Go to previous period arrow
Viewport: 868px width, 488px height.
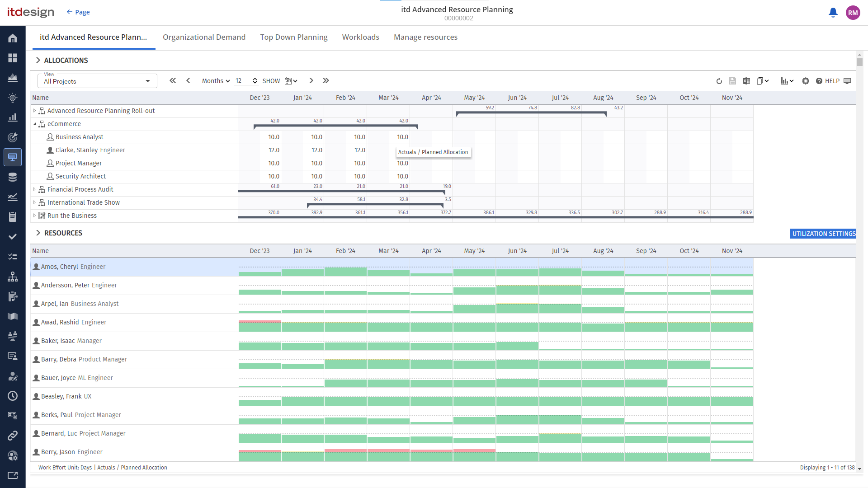point(189,80)
